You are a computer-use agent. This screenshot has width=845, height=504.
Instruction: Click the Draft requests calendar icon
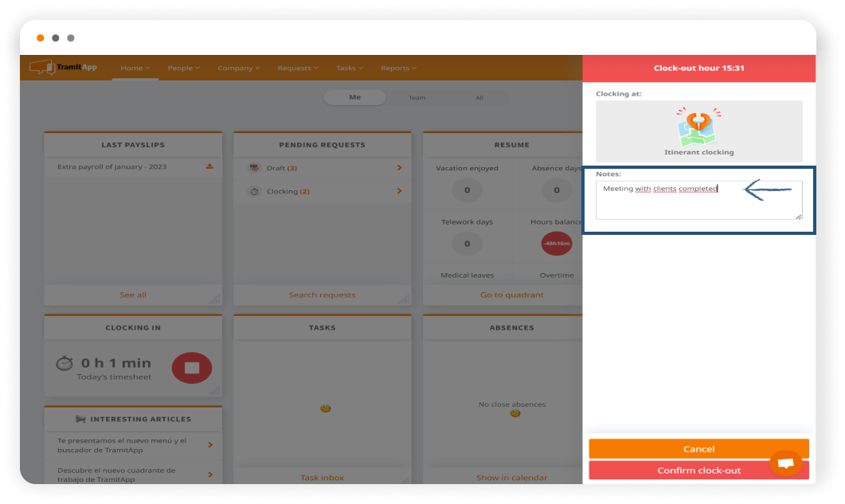pyautogui.click(x=254, y=168)
